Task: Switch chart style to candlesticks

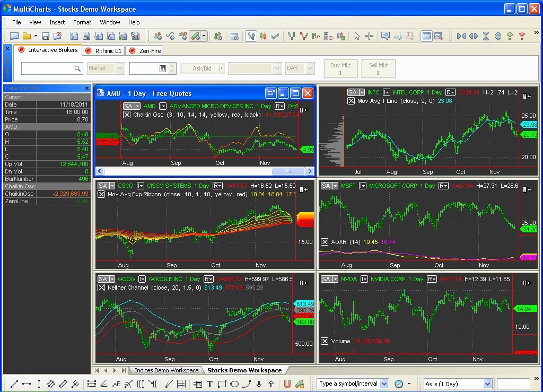Action: click(263, 36)
